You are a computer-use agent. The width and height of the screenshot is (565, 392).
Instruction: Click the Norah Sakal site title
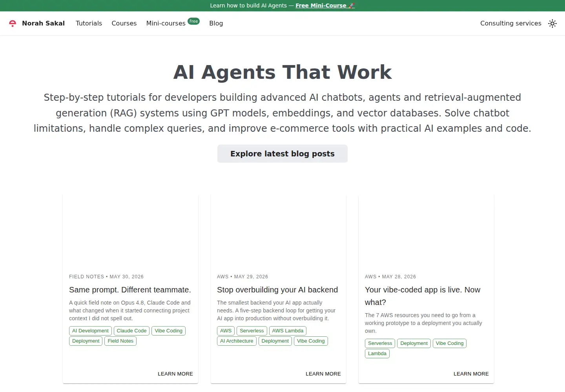[43, 24]
